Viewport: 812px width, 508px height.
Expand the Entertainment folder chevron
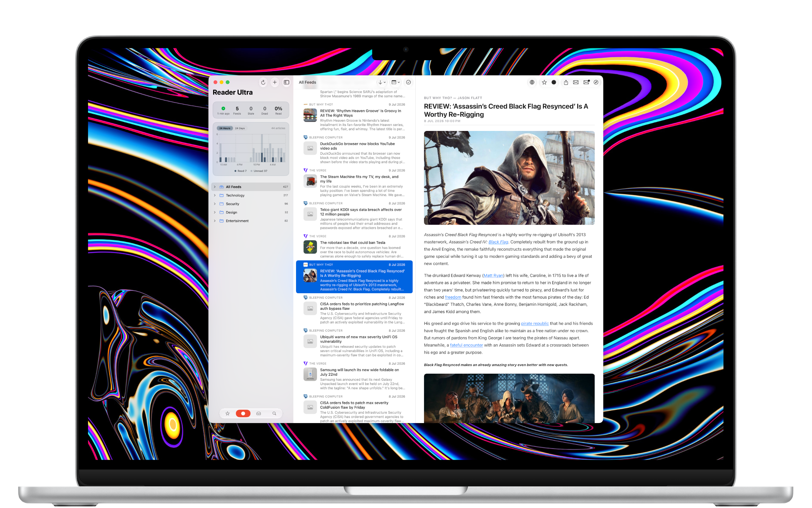pyautogui.click(x=215, y=221)
